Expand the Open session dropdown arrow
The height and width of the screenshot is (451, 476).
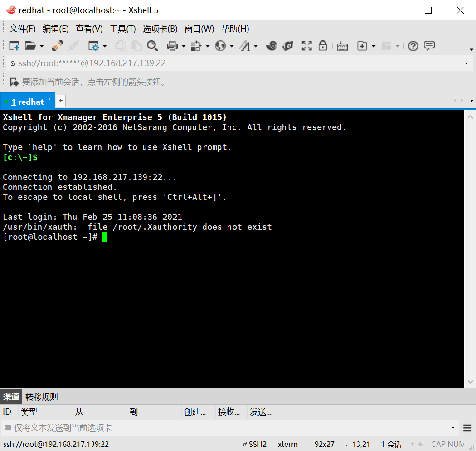click(x=42, y=46)
